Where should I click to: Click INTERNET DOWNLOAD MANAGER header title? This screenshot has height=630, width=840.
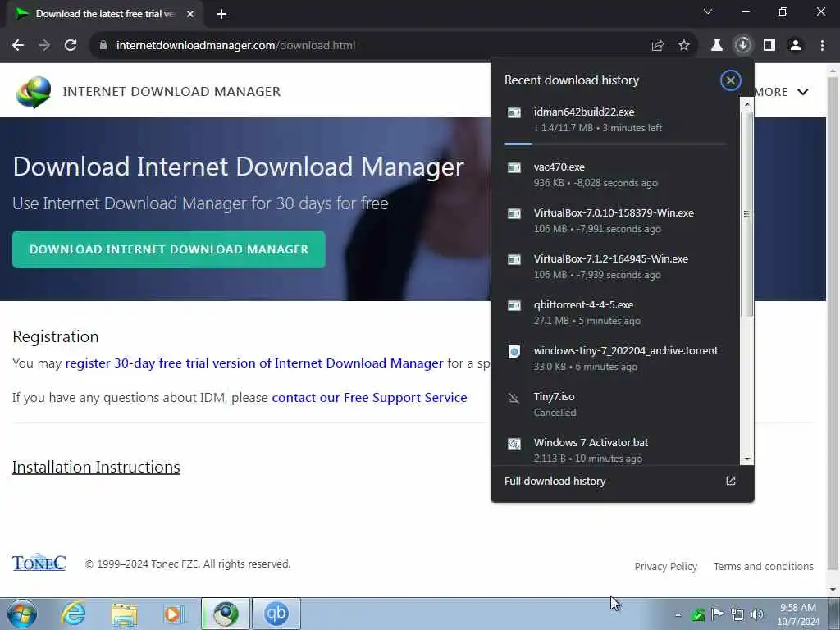pos(171,92)
